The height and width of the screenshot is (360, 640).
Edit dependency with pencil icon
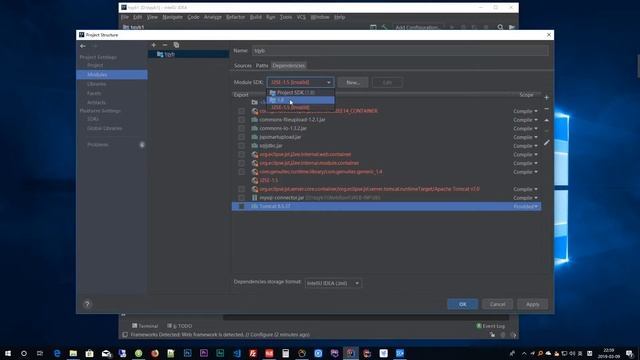click(x=546, y=142)
